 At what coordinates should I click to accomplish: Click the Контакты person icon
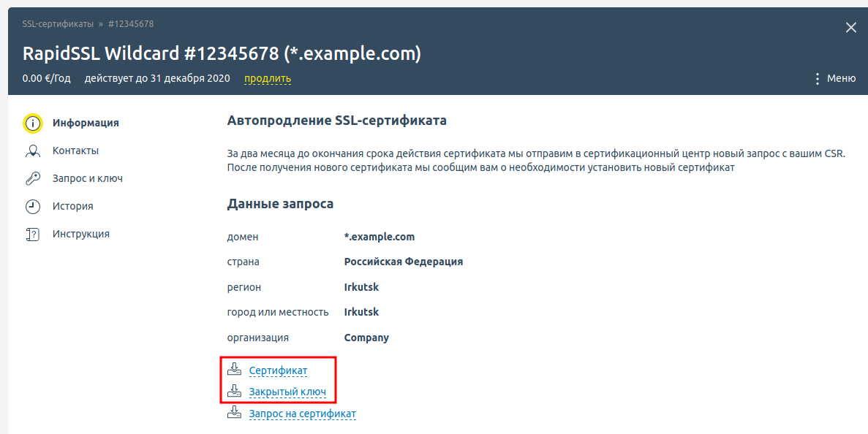pyautogui.click(x=32, y=151)
